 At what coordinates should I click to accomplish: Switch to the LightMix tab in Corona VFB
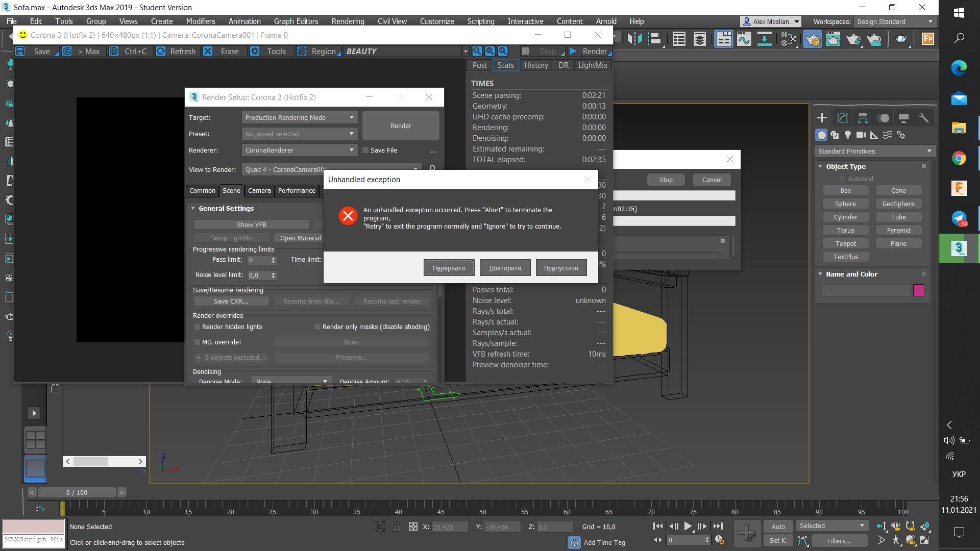tap(593, 65)
